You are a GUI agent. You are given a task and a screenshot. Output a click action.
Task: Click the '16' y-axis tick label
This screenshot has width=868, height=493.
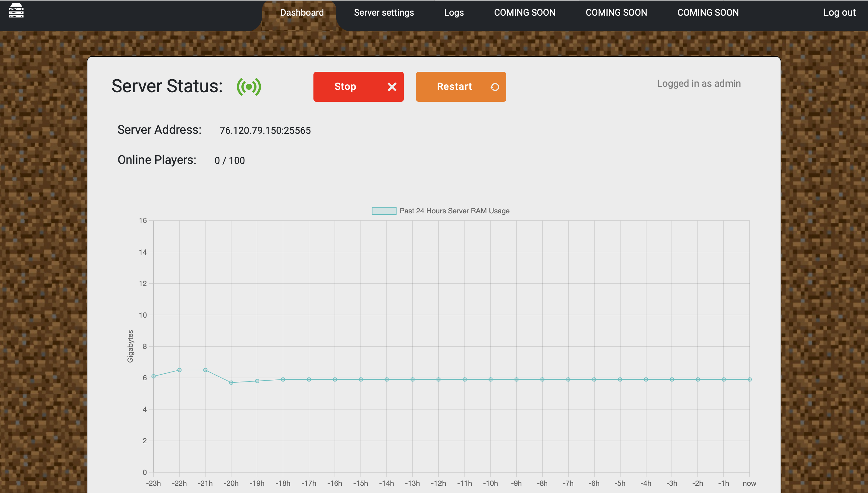pos(143,220)
